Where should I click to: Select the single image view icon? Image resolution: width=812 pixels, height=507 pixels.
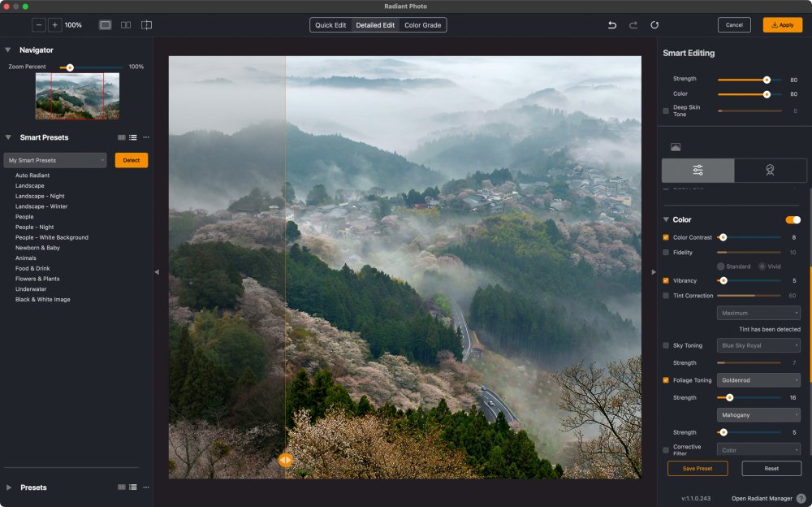click(x=105, y=25)
